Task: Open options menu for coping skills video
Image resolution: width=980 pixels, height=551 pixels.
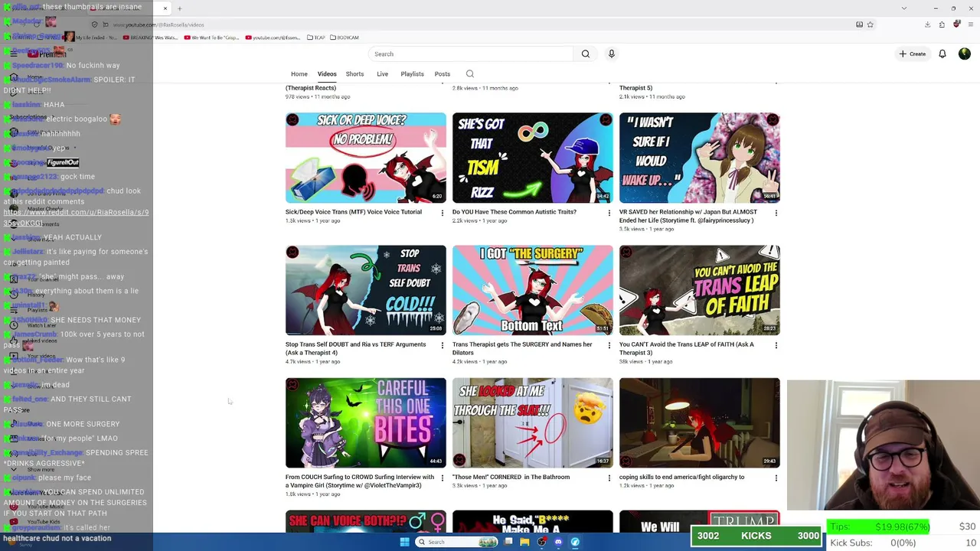Action: [x=776, y=478]
